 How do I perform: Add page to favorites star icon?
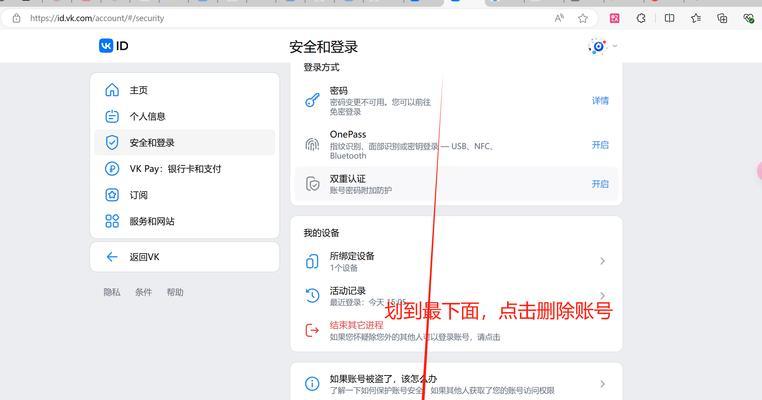click(583, 18)
